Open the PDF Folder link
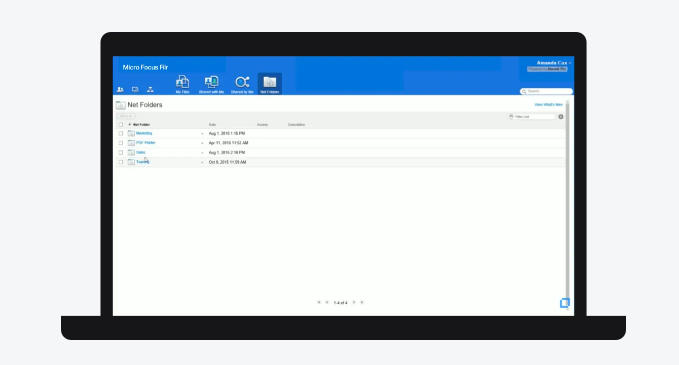This screenshot has height=365, width=679. tap(146, 143)
